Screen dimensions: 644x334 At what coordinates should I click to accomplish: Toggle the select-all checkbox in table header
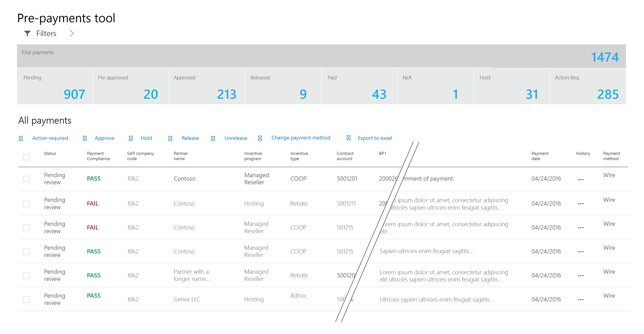[26, 157]
